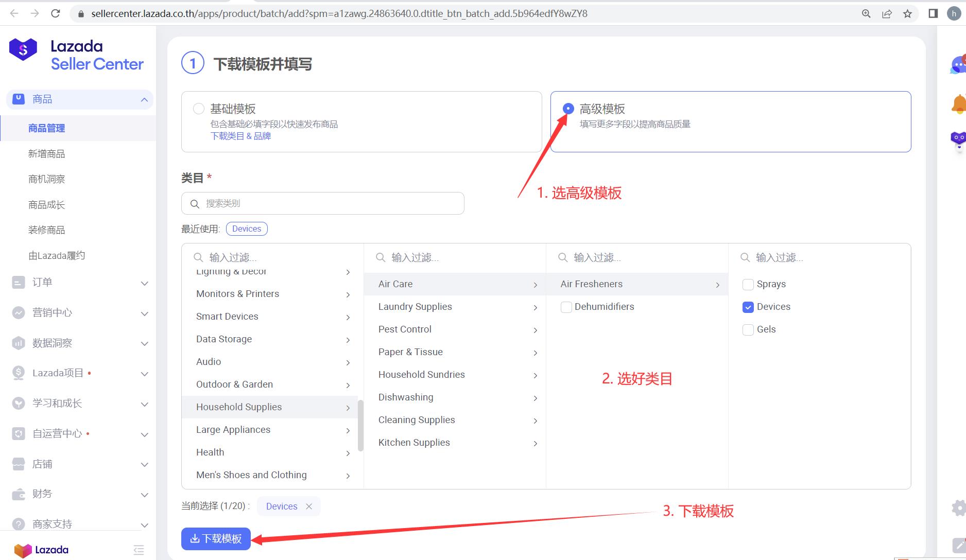This screenshot has height=560, width=966.
Task: Reload the page with the refresh icon
Action: (x=56, y=13)
